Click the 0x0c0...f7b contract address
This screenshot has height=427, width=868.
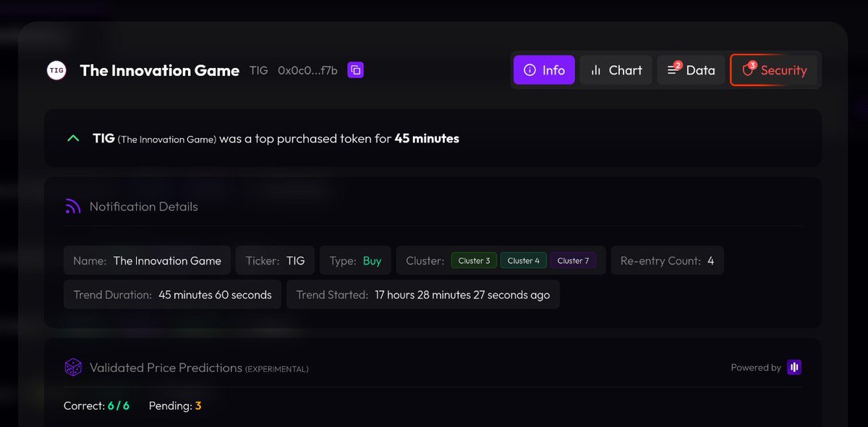pos(307,70)
